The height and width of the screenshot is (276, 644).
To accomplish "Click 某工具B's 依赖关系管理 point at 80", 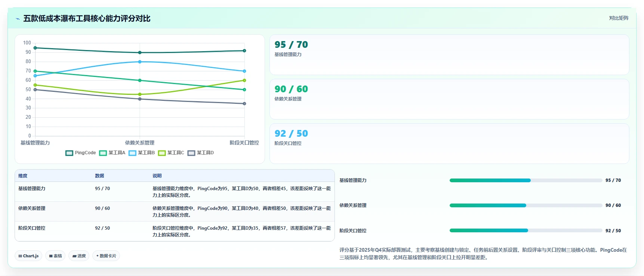I will click(140, 62).
